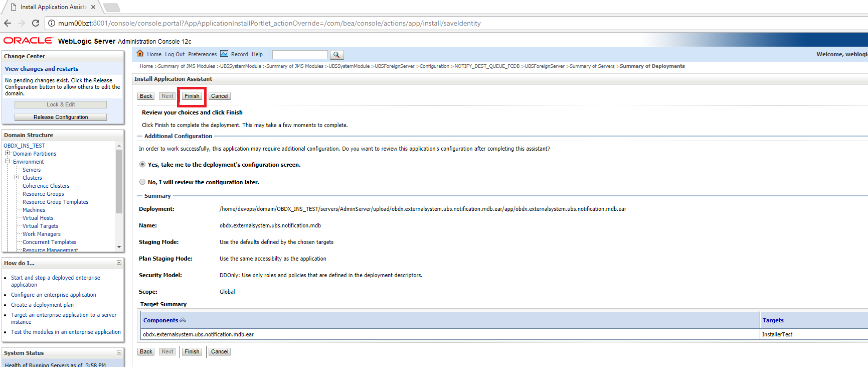
Task: Open Coherence Clusters tree item
Action: pyautogui.click(x=46, y=186)
